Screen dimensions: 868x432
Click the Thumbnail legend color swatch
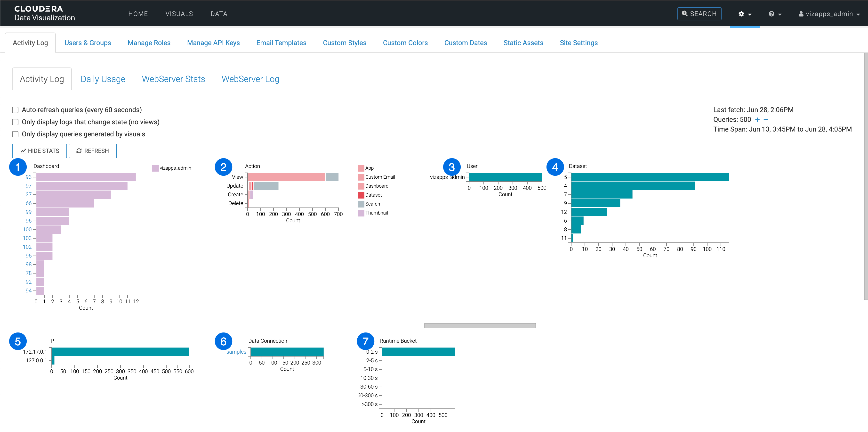361,213
